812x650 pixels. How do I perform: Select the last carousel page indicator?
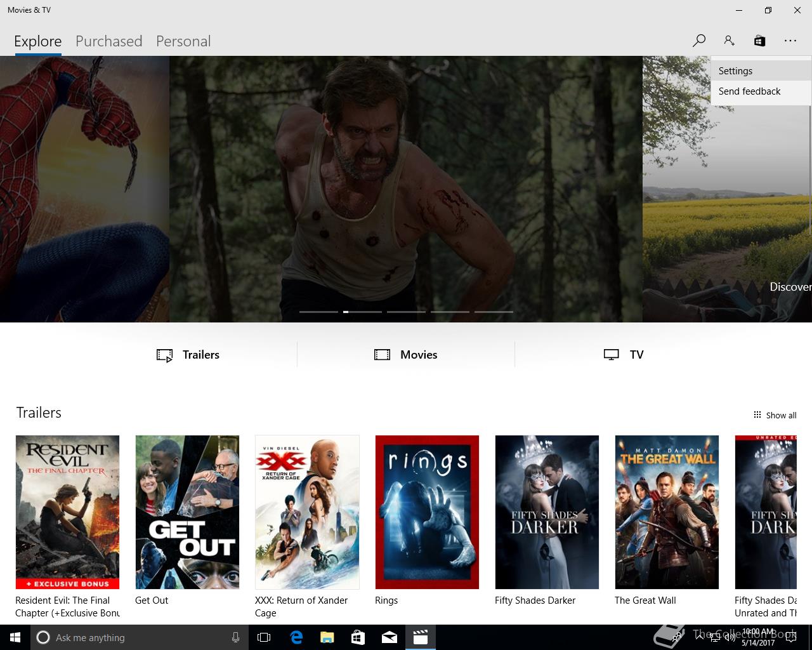point(494,312)
